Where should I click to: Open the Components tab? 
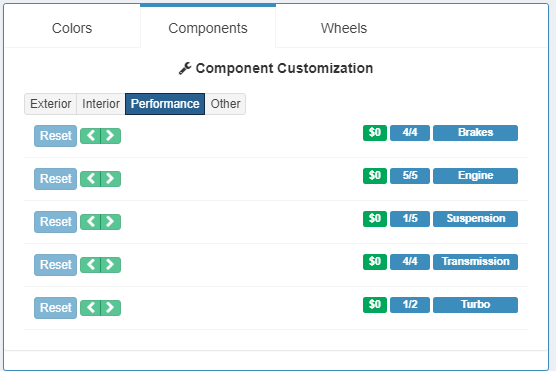tap(208, 28)
